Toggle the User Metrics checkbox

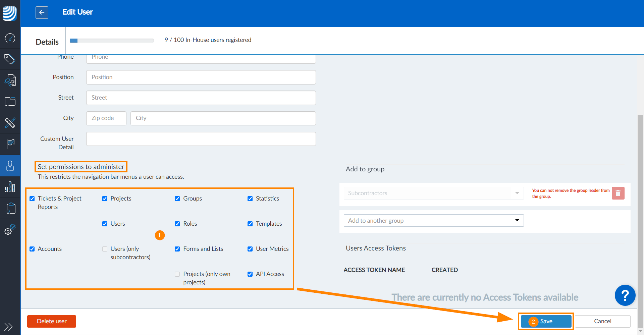[x=250, y=249]
